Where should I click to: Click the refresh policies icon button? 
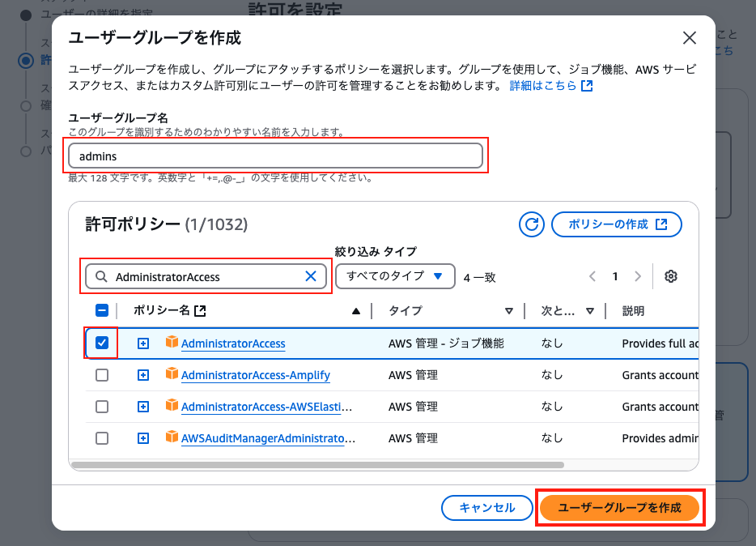531,224
